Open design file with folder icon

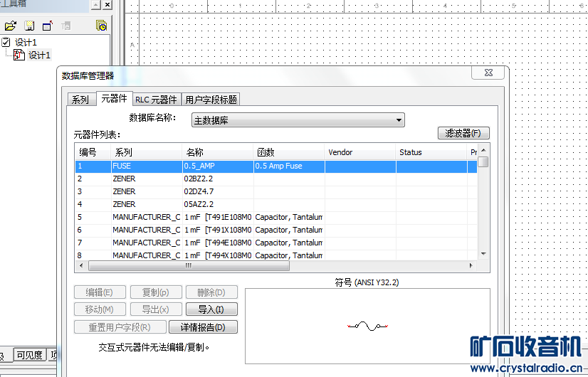click(x=11, y=26)
